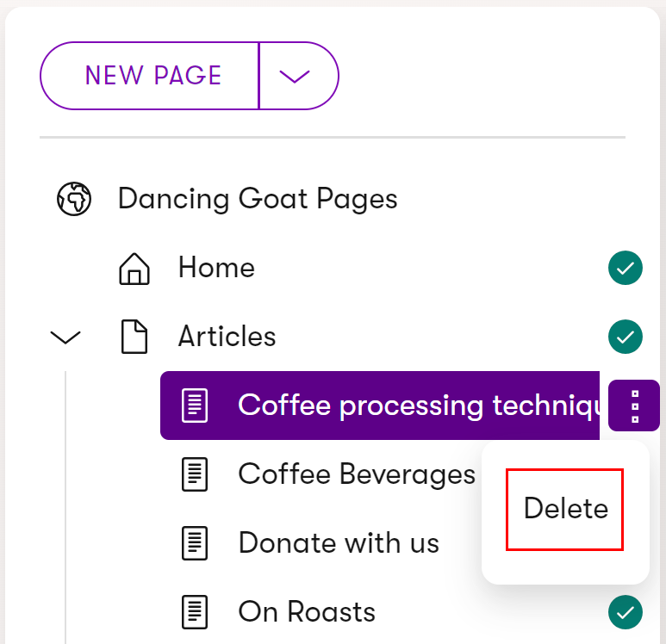The image size is (666, 644).
Task: Click the Articles page icon
Action: click(134, 337)
